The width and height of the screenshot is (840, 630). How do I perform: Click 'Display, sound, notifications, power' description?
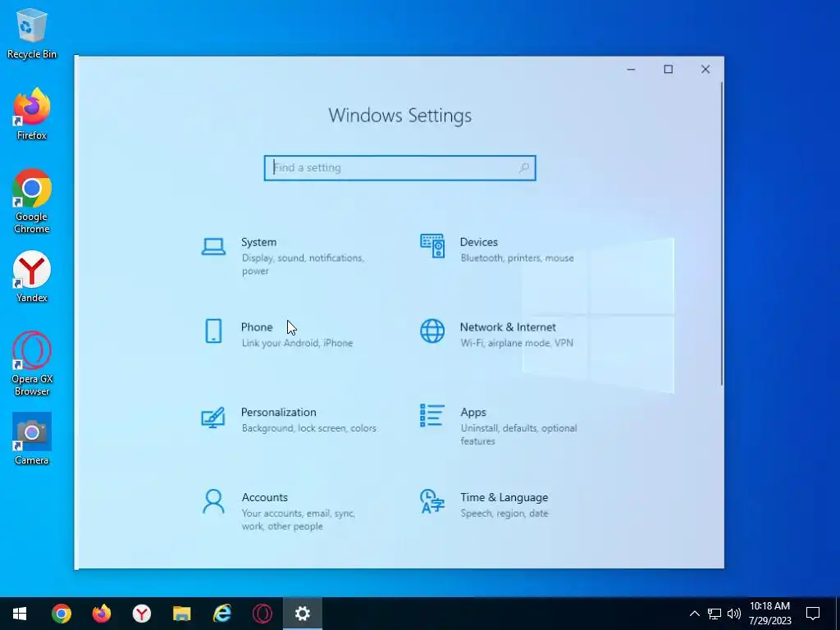pyautogui.click(x=303, y=265)
